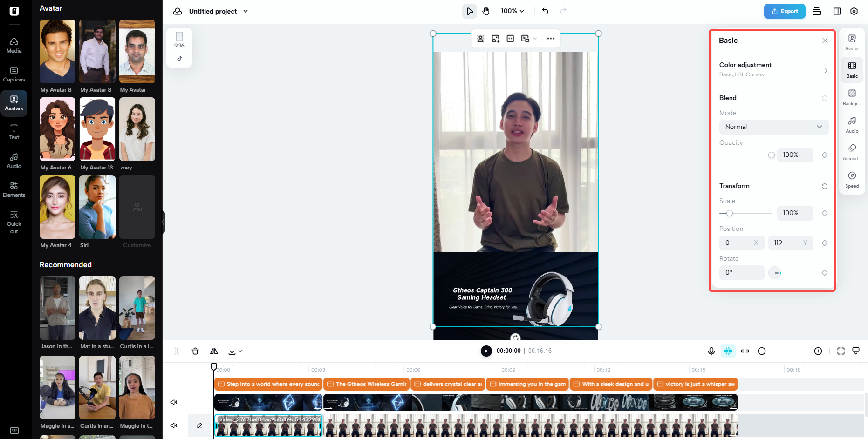Toggle the Rotate keyframe diamond
Screen dimensions: 868x439
[x=825, y=273]
